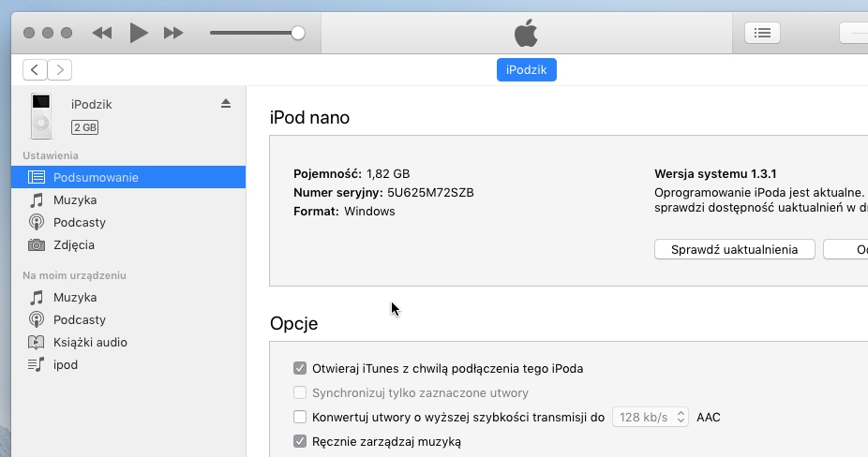Open the ipod playlist
868x457 pixels.
(128, 364)
